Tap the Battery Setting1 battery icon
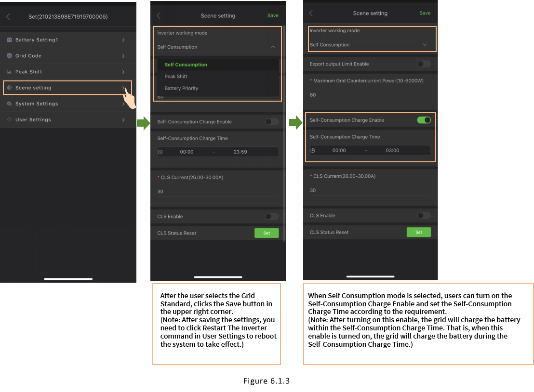534x392 pixels. [x=9, y=40]
